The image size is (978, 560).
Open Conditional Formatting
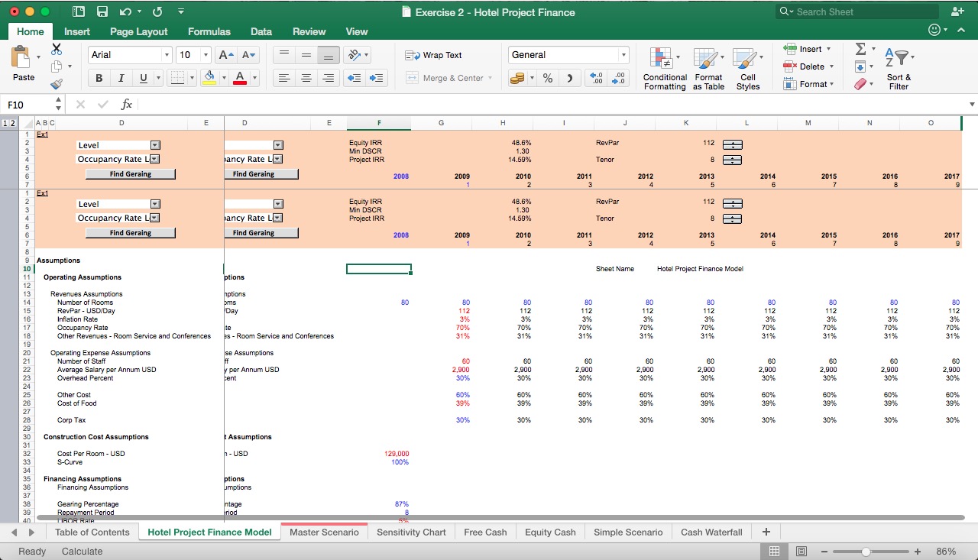click(x=664, y=69)
